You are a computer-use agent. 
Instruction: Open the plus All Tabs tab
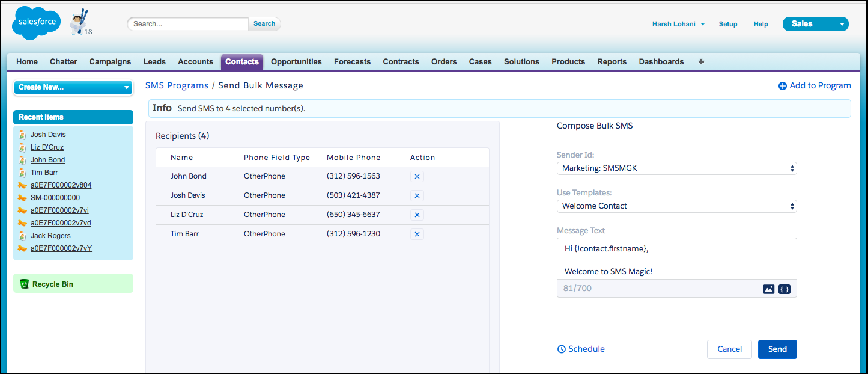click(701, 61)
